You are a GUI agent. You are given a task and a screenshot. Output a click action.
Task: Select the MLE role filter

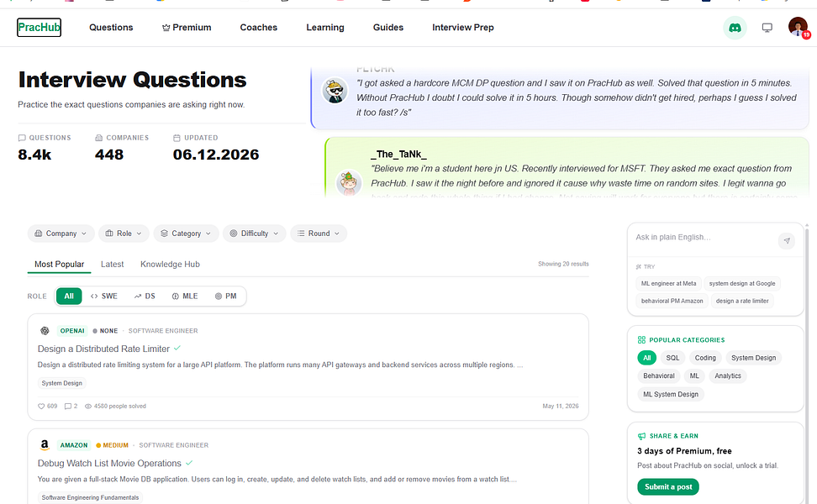tap(185, 296)
